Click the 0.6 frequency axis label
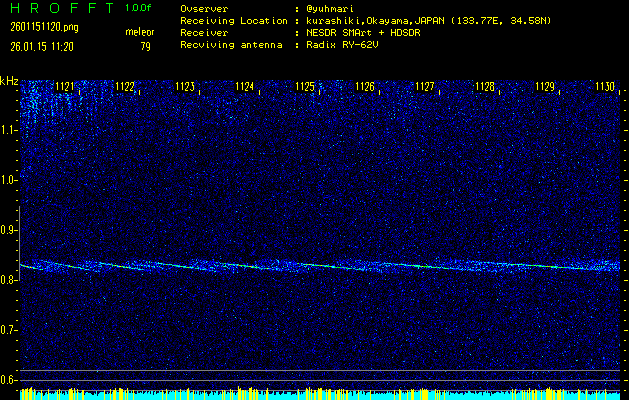Viewport: 629px width, 400px height. [9, 380]
